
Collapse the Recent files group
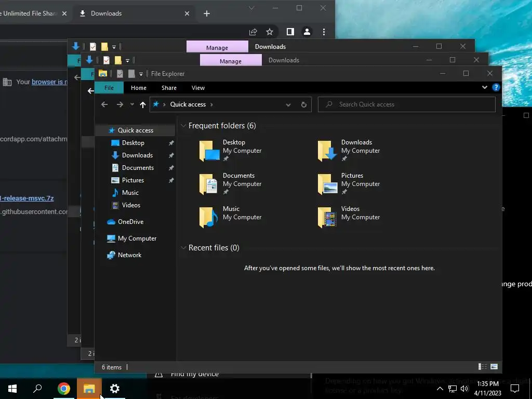click(183, 248)
